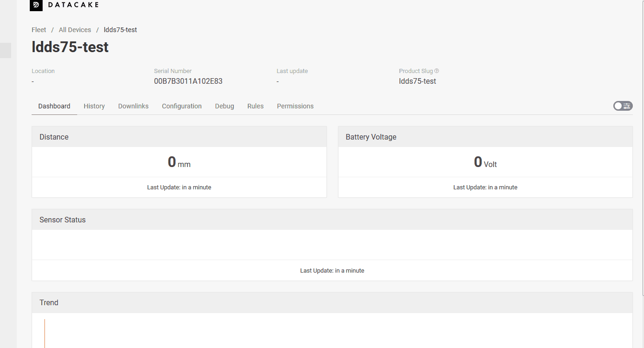Toggle the dashboard edit mode switch

point(623,106)
